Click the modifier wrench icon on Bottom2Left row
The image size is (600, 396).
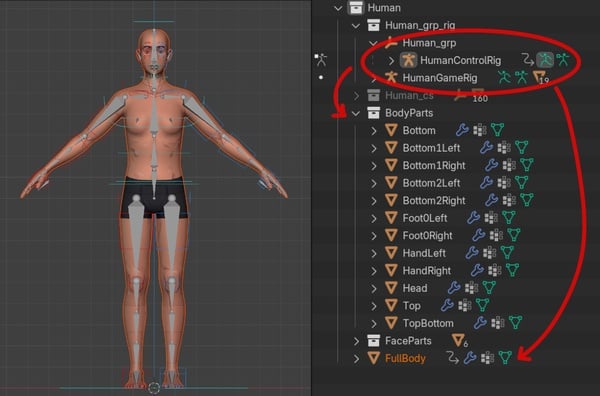(486, 183)
